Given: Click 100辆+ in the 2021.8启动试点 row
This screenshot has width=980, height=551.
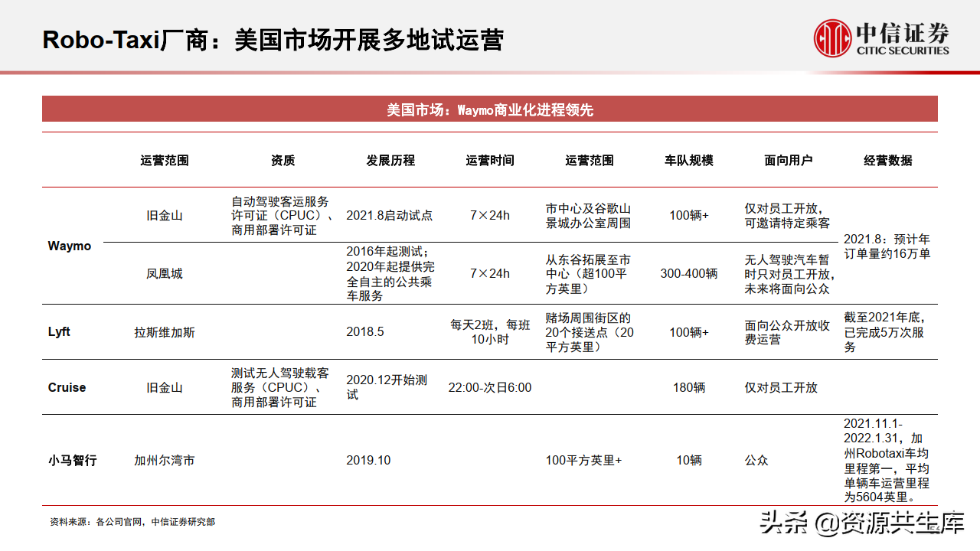Looking at the screenshot, I should [x=689, y=216].
